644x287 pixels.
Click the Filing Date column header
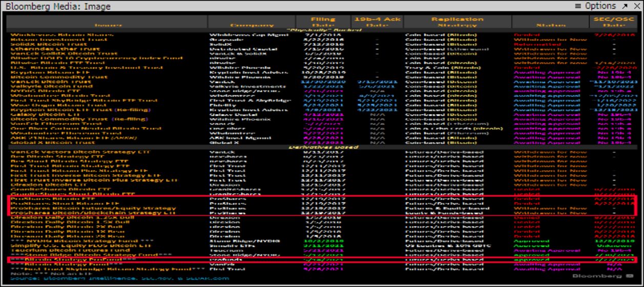323,22
